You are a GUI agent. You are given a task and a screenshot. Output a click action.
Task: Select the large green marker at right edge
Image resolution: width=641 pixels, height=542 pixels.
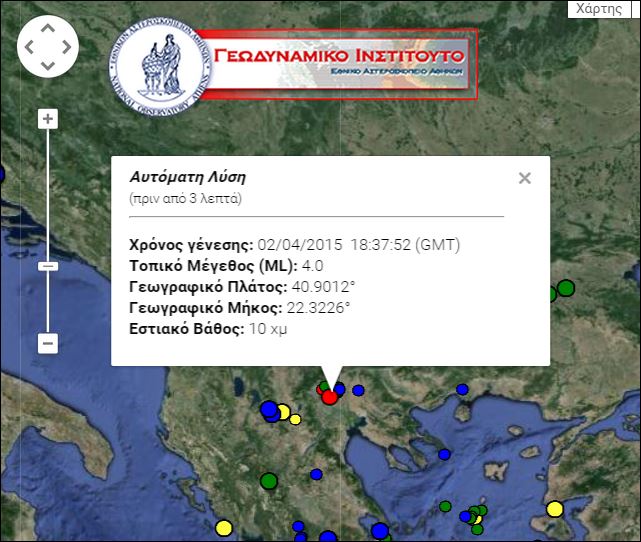(x=566, y=288)
